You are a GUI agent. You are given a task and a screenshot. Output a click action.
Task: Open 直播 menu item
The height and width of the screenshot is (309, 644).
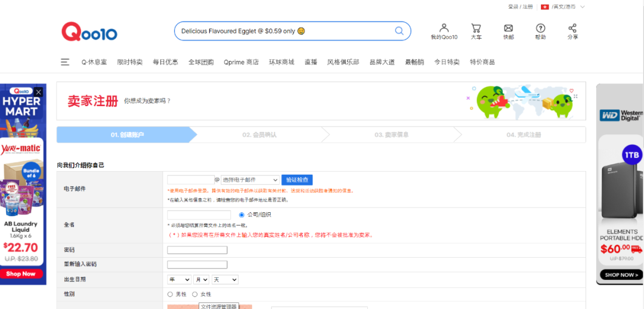tap(311, 62)
